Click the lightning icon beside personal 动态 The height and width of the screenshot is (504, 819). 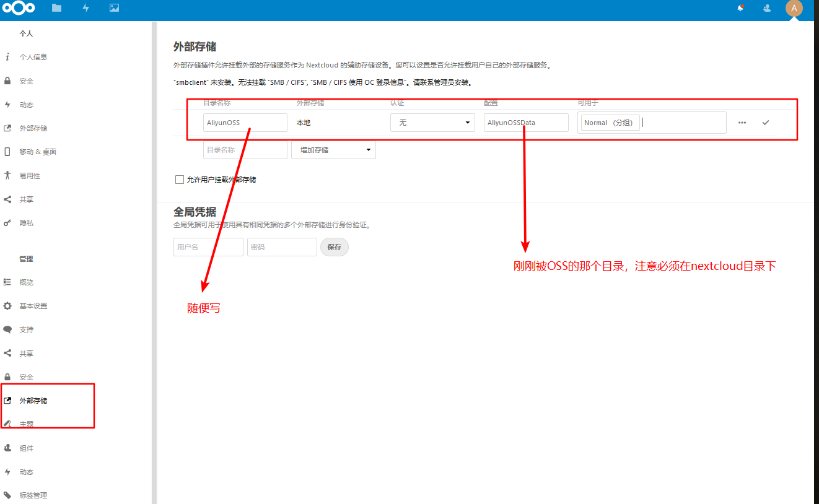point(7,104)
